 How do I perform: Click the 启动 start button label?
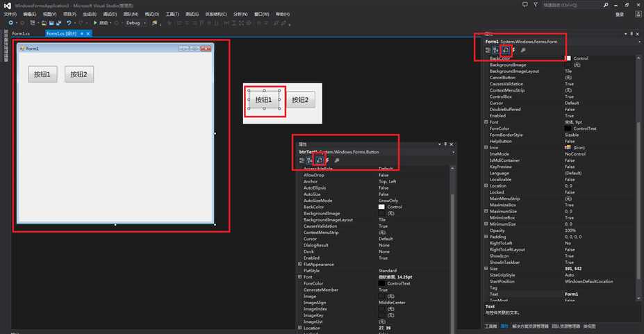104,23
